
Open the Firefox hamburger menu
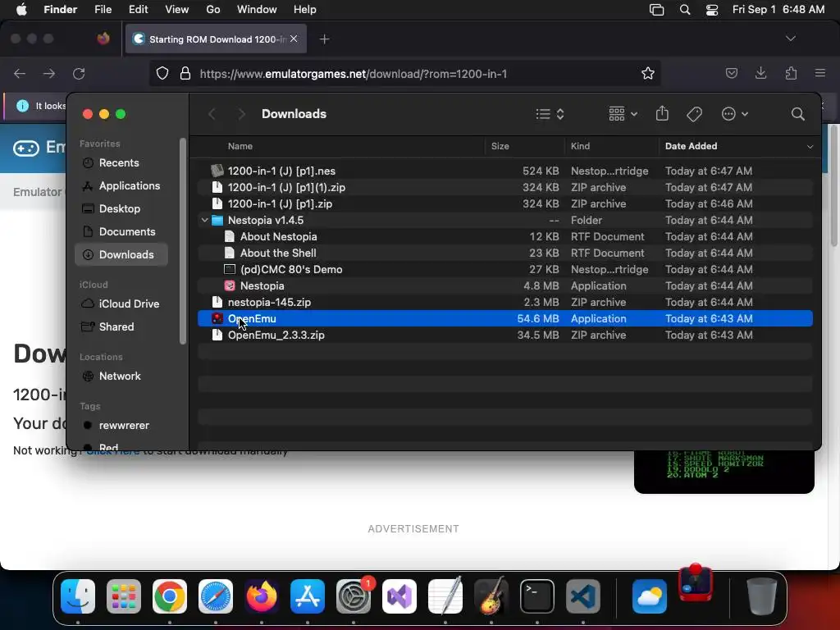pyautogui.click(x=819, y=73)
